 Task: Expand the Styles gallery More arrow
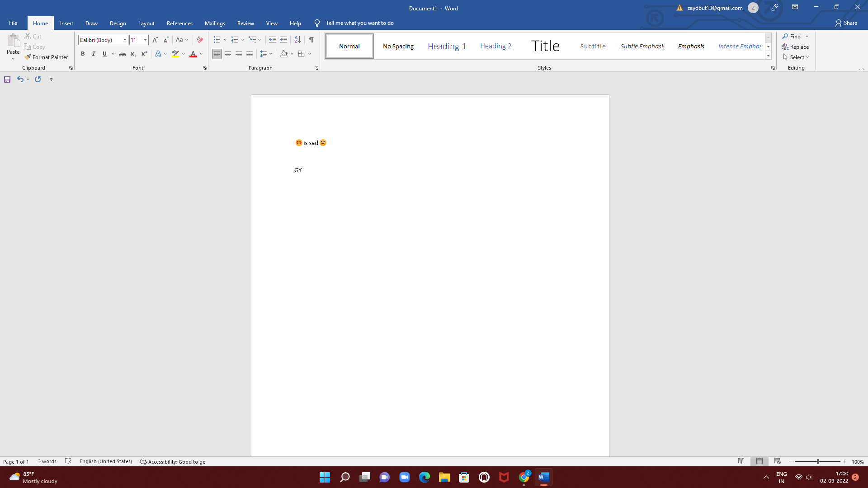coord(768,55)
